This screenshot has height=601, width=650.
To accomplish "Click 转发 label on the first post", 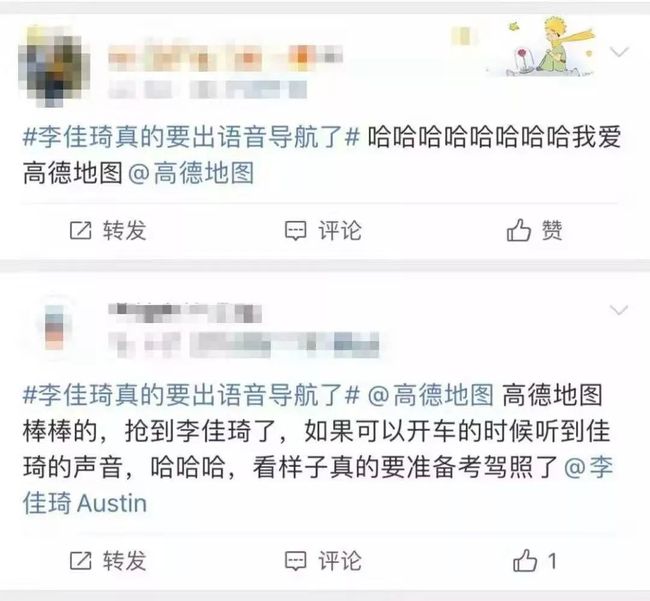I will pyautogui.click(x=125, y=230).
